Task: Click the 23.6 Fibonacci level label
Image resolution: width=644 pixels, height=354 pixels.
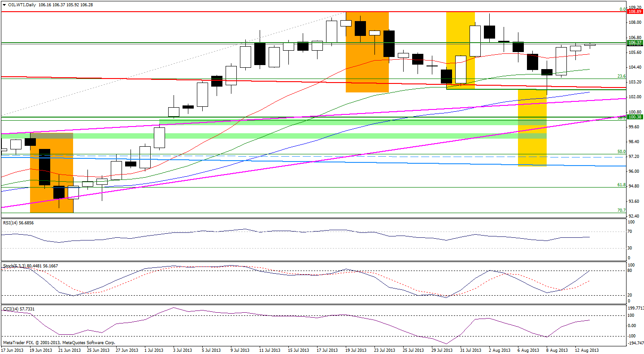Action: click(622, 76)
